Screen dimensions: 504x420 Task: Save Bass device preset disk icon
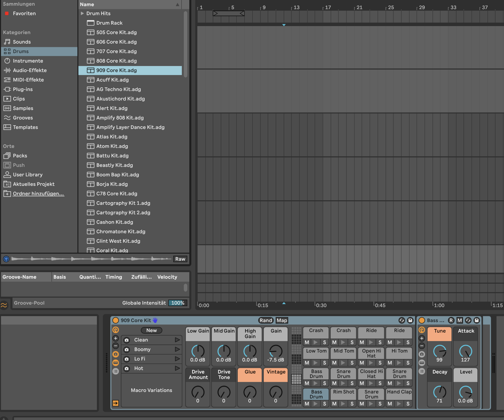[477, 320]
